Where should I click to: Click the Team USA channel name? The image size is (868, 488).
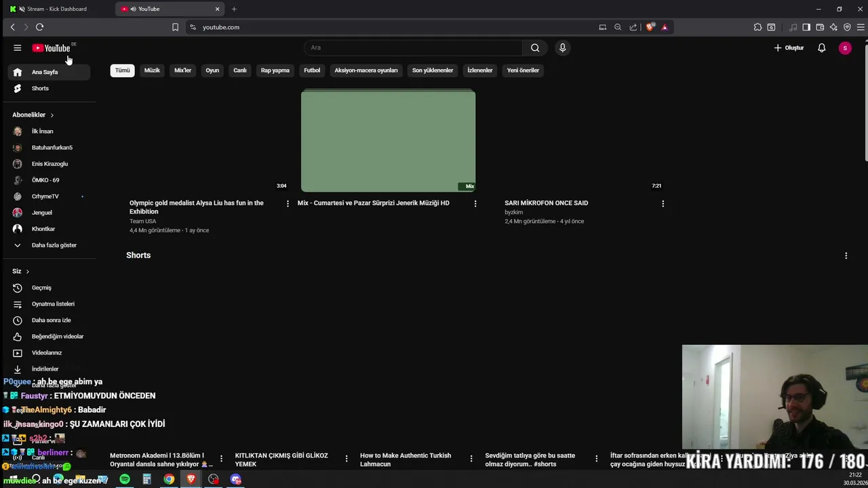click(142, 221)
